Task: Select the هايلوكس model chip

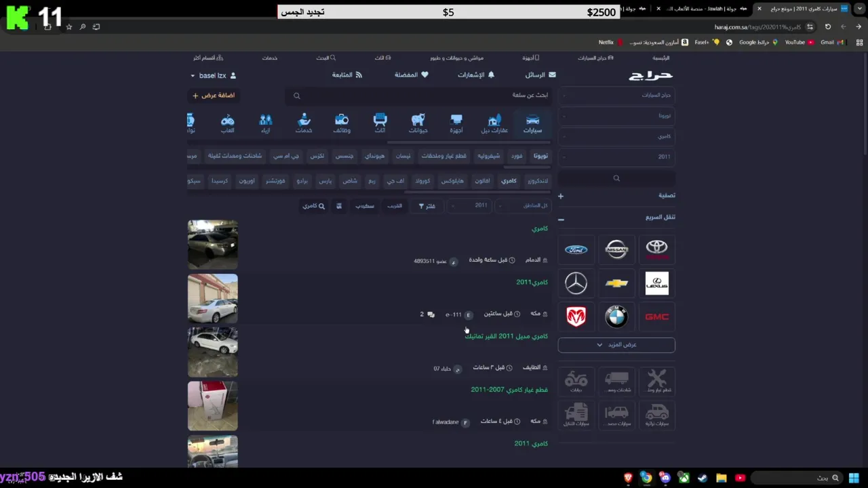Action: point(452,181)
